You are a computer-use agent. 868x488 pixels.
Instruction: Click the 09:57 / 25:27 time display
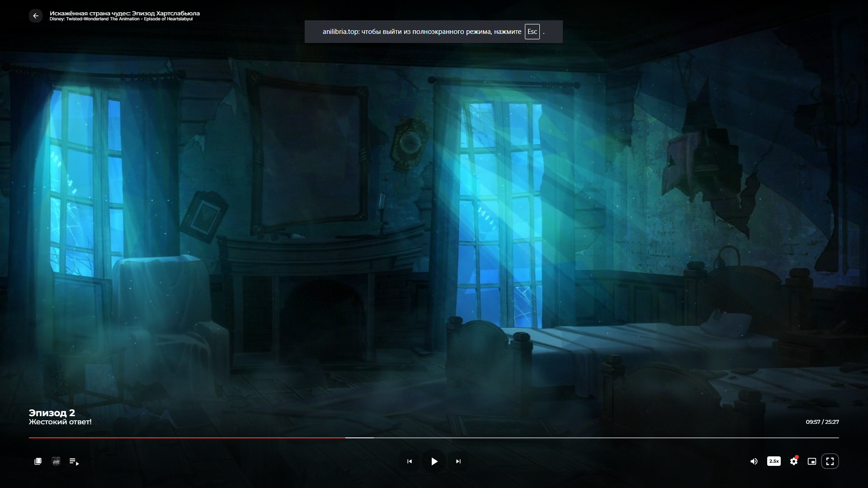822,422
